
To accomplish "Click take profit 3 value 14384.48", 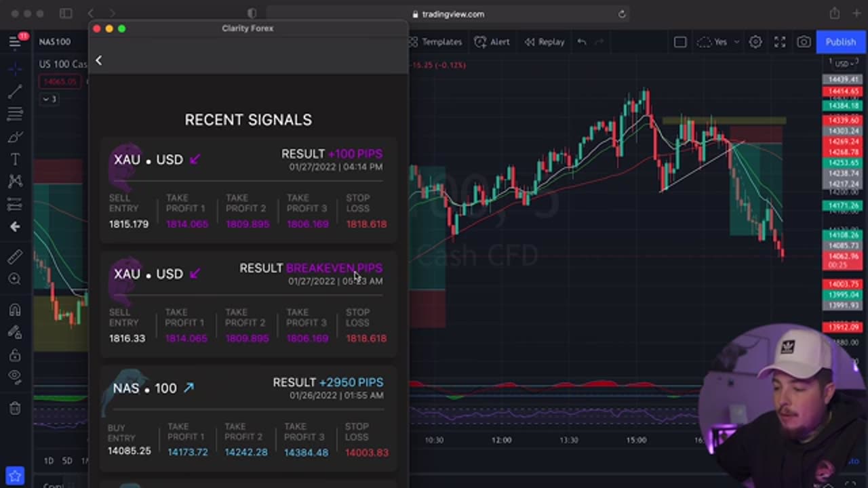I will [306, 452].
